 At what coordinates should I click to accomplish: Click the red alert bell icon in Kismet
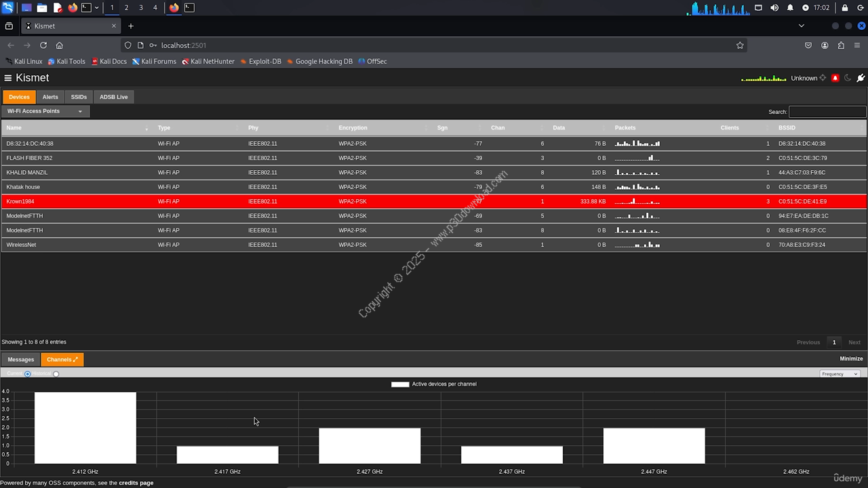[835, 78]
